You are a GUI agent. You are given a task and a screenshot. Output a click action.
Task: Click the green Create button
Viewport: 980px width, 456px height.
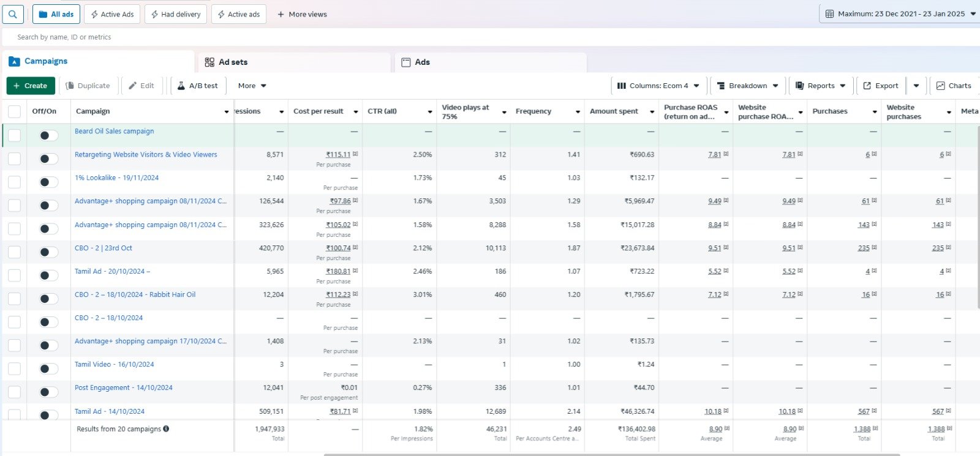tap(31, 86)
